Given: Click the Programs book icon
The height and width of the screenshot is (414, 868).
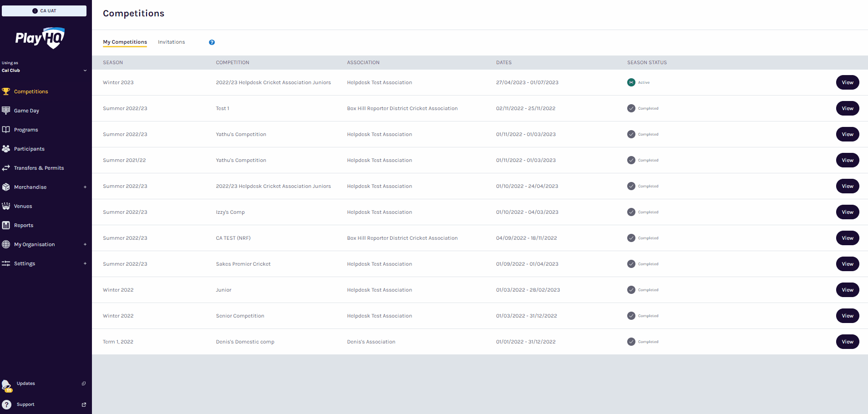Looking at the screenshot, I should [6, 129].
